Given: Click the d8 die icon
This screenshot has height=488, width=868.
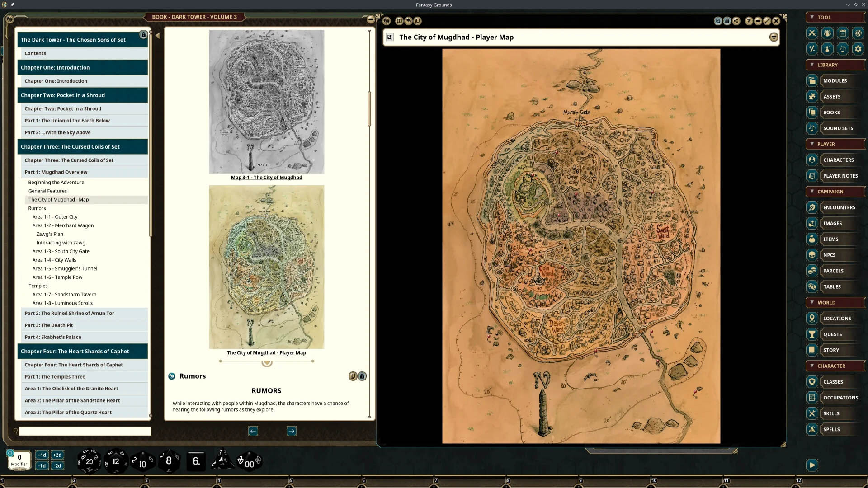Looking at the screenshot, I should pyautogui.click(x=169, y=461).
